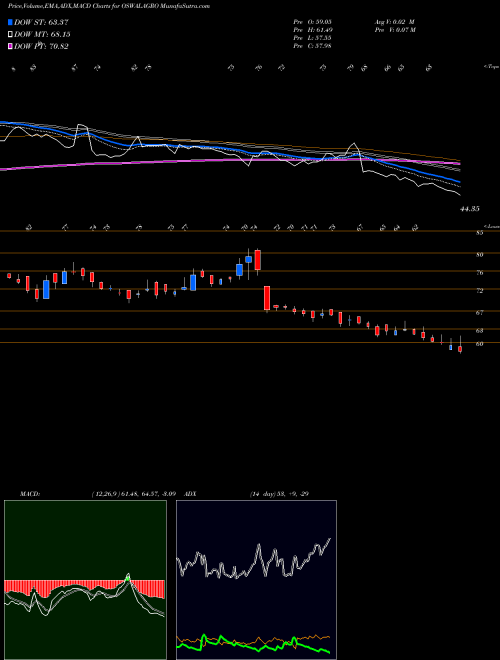Click the Pre V: 0.07 M value
The height and width of the screenshot is (660, 500).
click(x=395, y=30)
